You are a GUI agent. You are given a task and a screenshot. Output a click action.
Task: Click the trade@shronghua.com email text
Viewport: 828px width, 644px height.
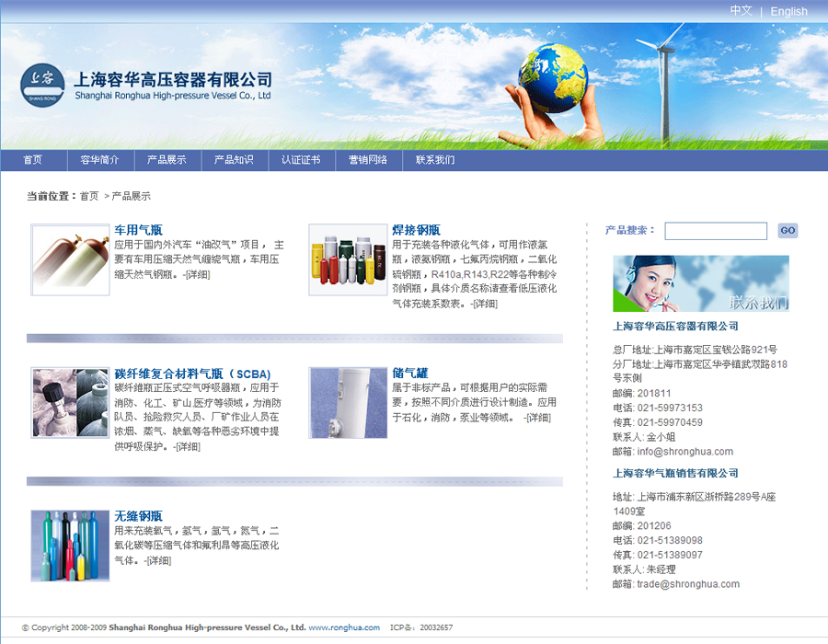tap(688, 584)
